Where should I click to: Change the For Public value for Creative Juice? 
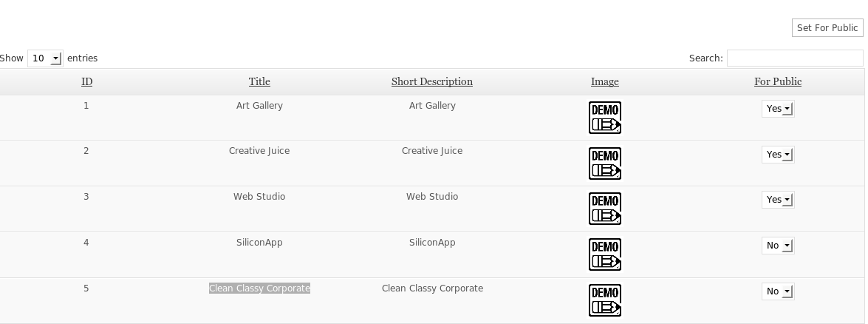click(778, 155)
